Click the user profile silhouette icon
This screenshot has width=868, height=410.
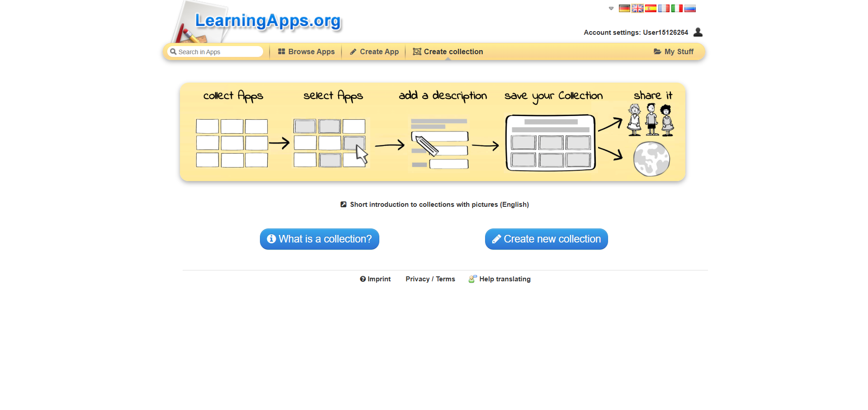tap(698, 32)
